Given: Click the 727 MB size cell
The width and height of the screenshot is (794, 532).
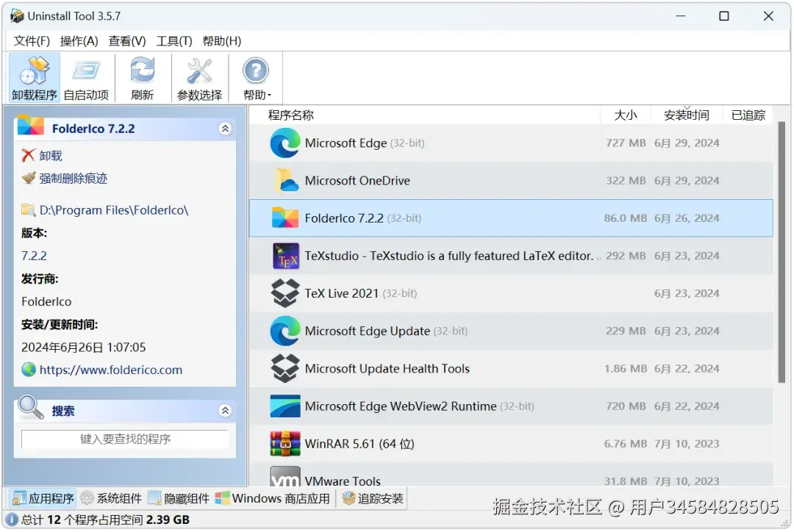Looking at the screenshot, I should click(x=626, y=143).
